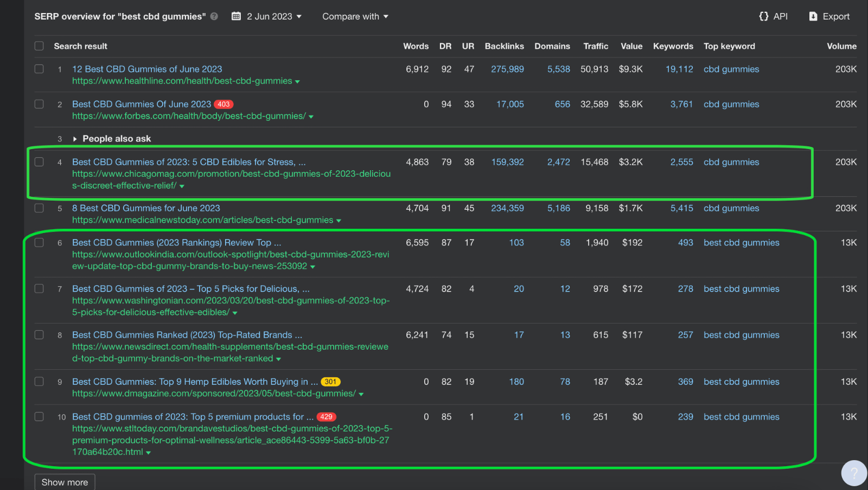
Task: Open the outlookindia URL dropdown arrow
Action: click(312, 267)
